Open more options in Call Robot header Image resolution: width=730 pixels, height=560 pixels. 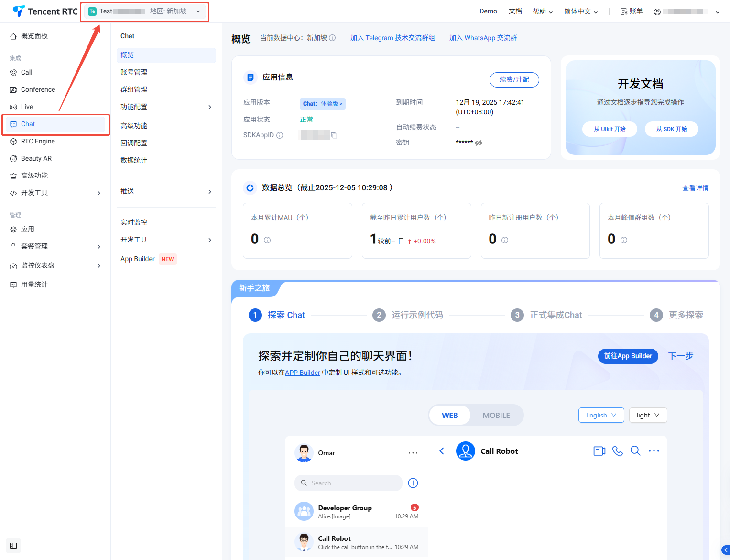(x=654, y=451)
